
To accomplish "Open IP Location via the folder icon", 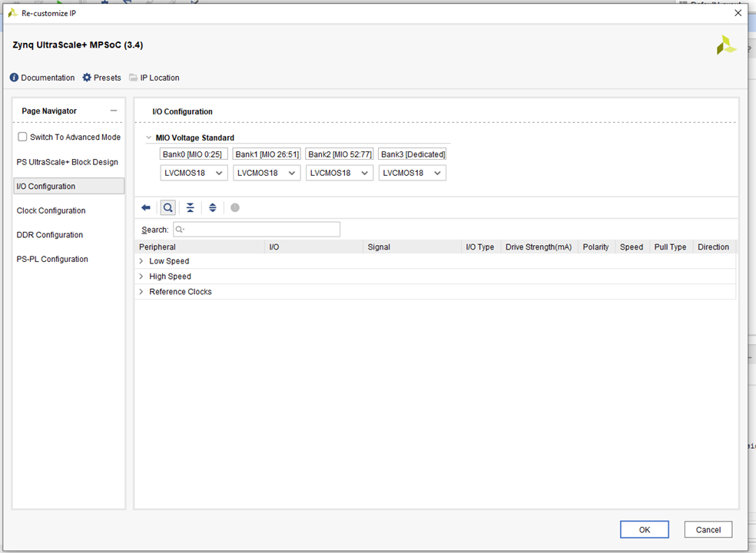I will [134, 78].
